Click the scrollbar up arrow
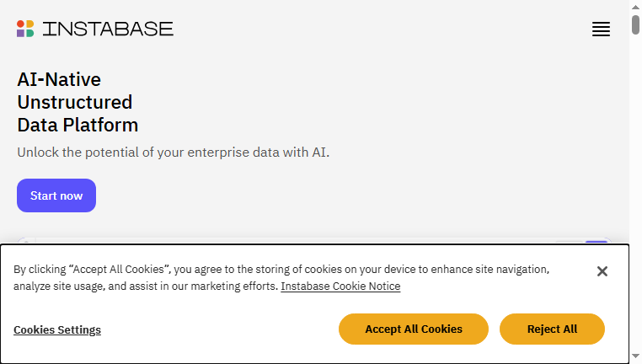This screenshot has width=642, height=364. [635, 7]
